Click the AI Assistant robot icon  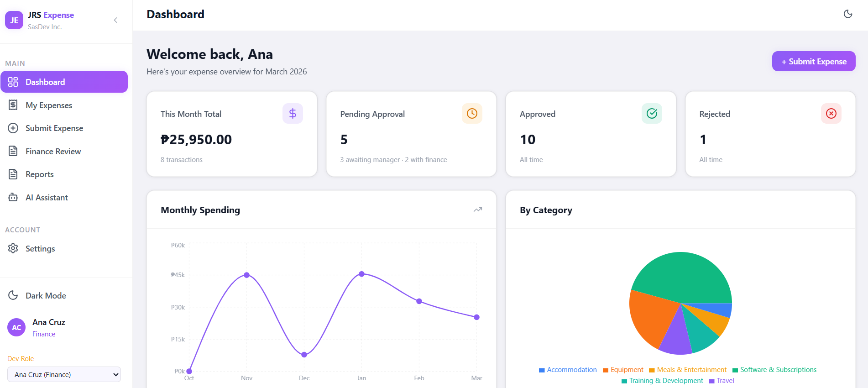[x=13, y=198]
